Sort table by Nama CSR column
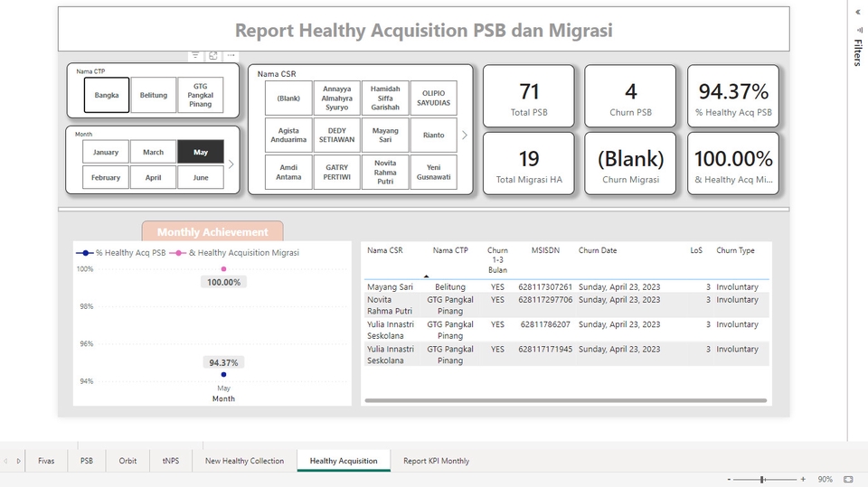Viewport: 868px width, 487px height. [385, 250]
